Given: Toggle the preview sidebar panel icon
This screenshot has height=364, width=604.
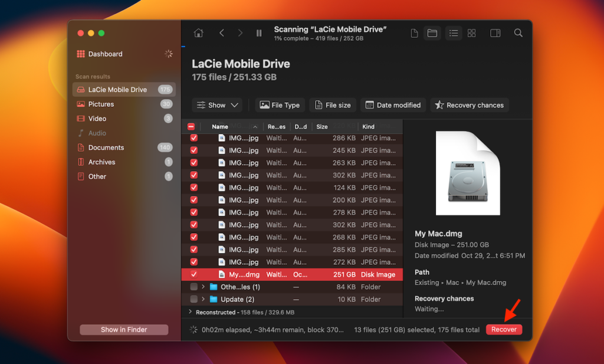Looking at the screenshot, I should point(495,33).
